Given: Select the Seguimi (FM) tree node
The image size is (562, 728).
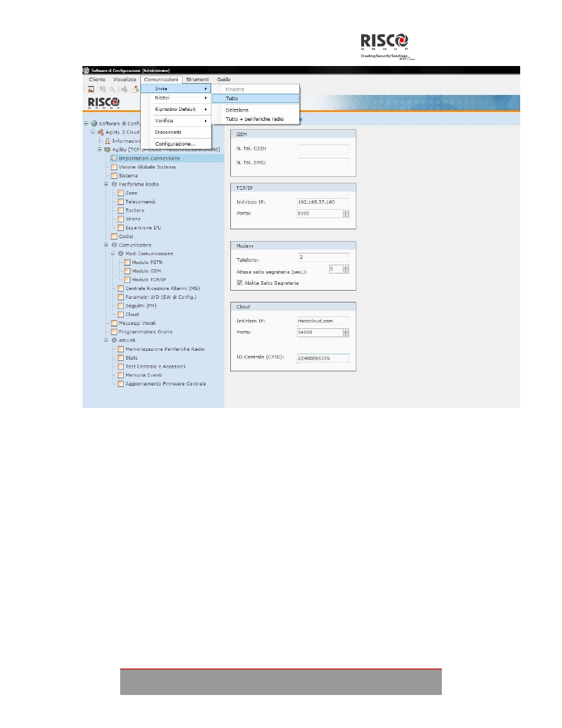Looking at the screenshot, I should tap(141, 306).
